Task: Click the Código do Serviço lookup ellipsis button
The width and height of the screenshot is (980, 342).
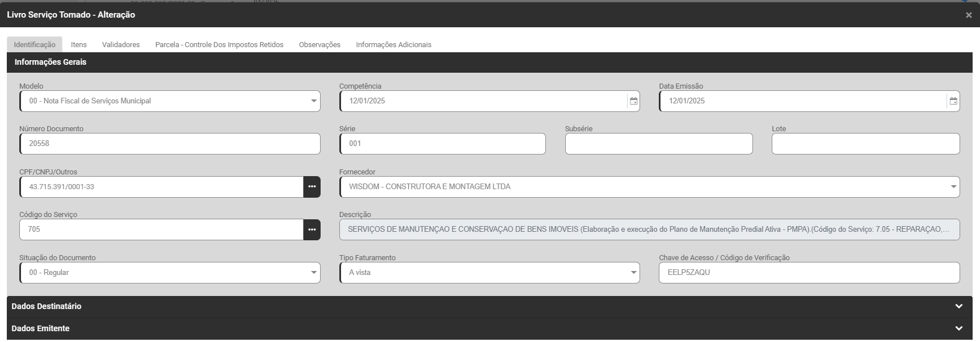Action: 312,230
